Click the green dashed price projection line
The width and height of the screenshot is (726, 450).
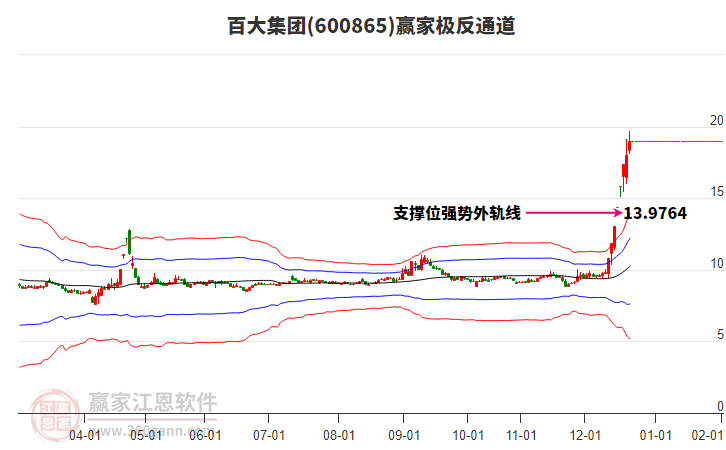(x=677, y=141)
